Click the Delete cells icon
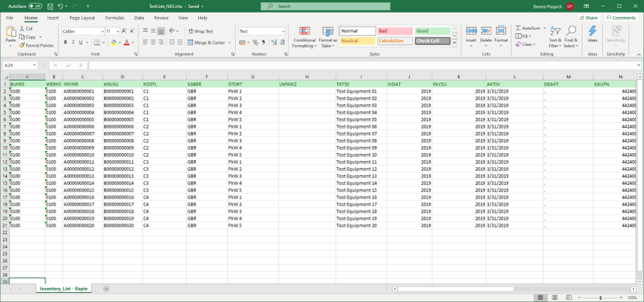The height and width of the screenshot is (302, 644). 486,31
